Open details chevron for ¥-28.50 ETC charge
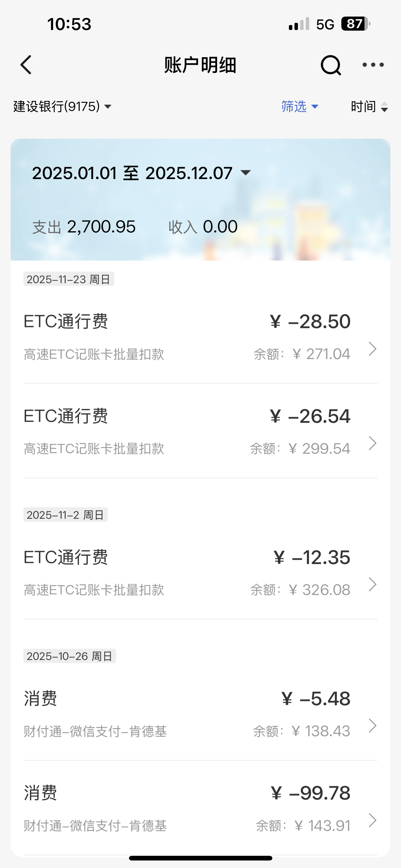 pyautogui.click(x=372, y=349)
